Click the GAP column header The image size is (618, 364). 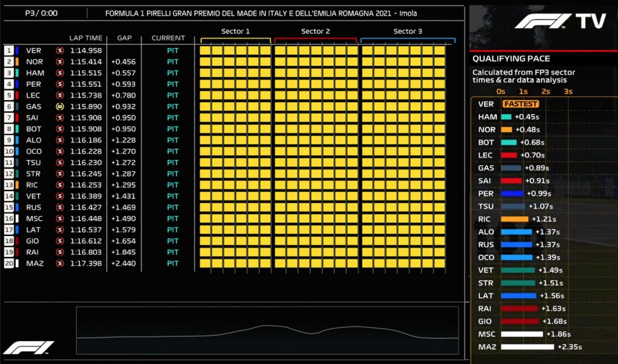(124, 38)
